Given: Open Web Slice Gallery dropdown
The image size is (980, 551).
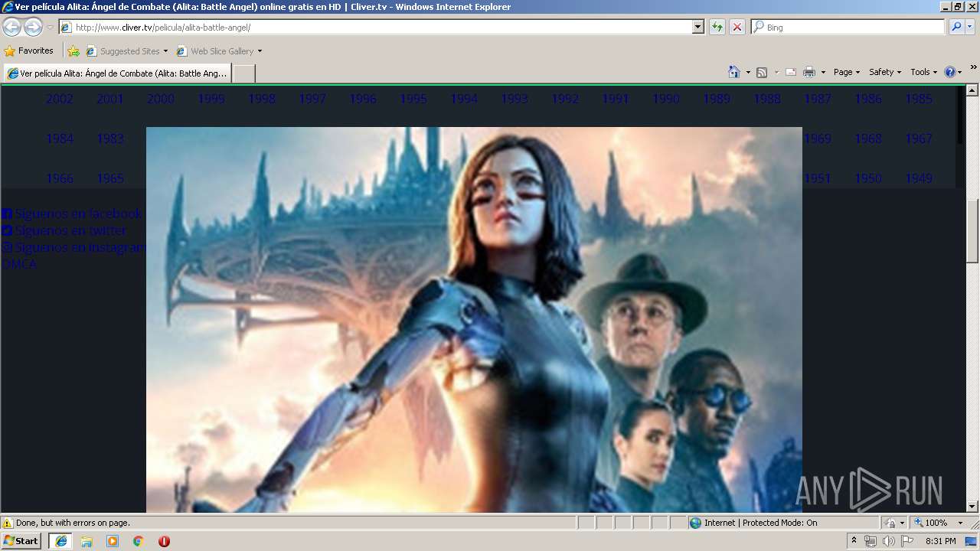Looking at the screenshot, I should click(219, 51).
